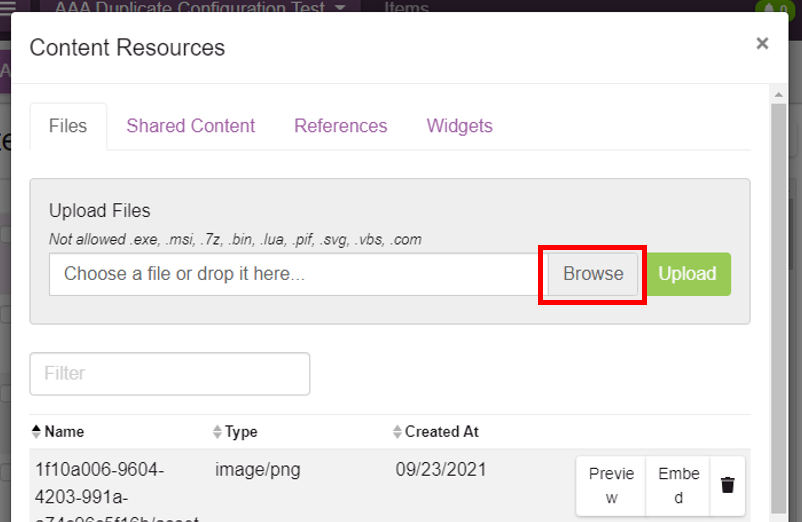Switch to the Files tab
The width and height of the screenshot is (802, 522).
68,126
